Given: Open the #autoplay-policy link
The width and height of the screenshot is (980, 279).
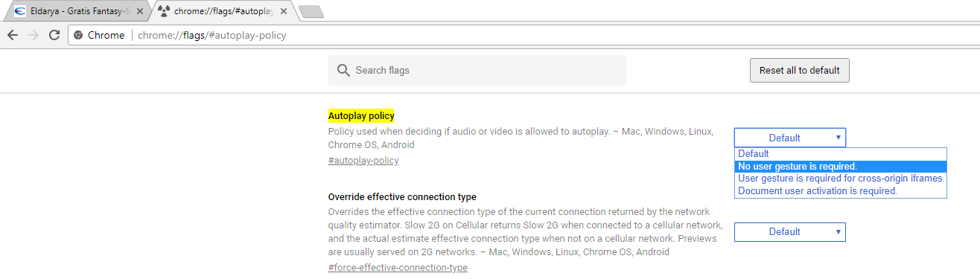Looking at the screenshot, I should tap(363, 161).
